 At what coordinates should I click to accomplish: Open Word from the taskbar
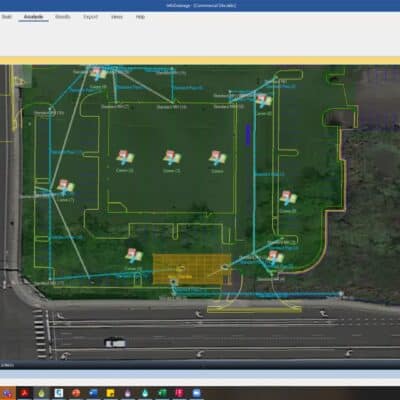tap(94, 393)
